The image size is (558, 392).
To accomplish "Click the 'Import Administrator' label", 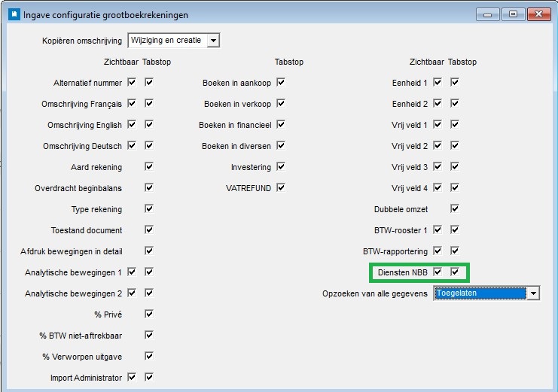I will 86,378.
